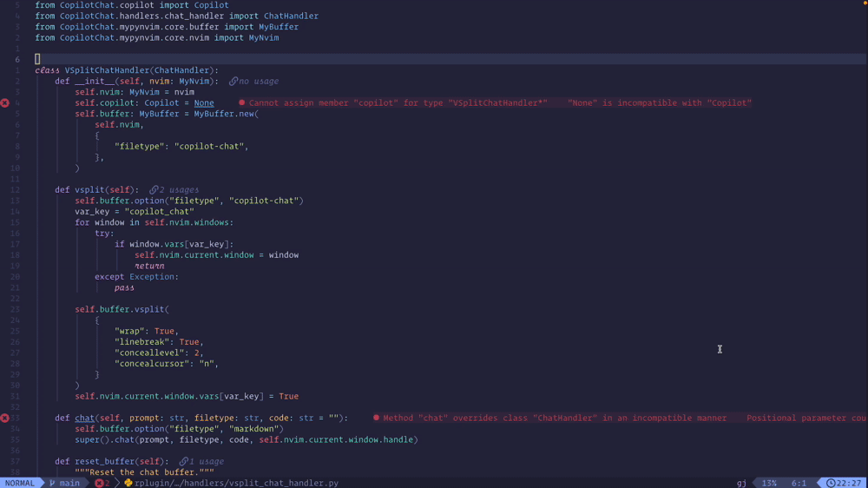Image resolution: width=868 pixels, height=488 pixels.
Task: Click the '"""Reset the chat buffer."""' docstring
Action: pos(144,472)
